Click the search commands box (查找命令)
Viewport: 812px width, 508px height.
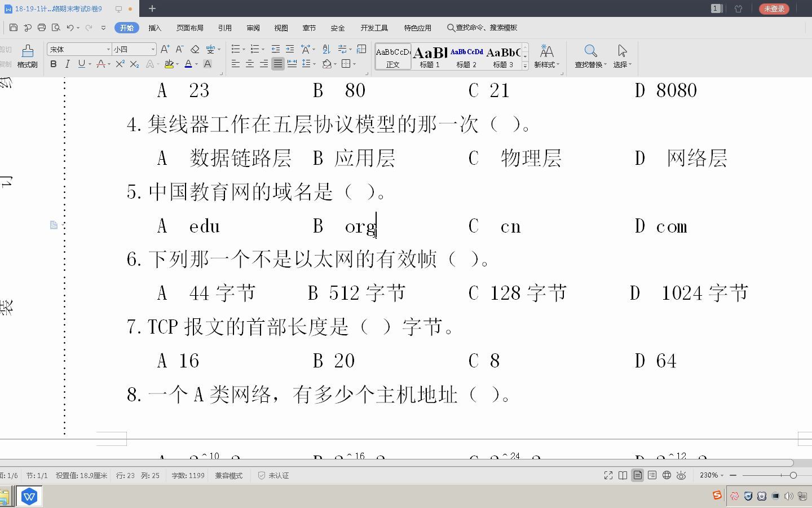(x=482, y=28)
